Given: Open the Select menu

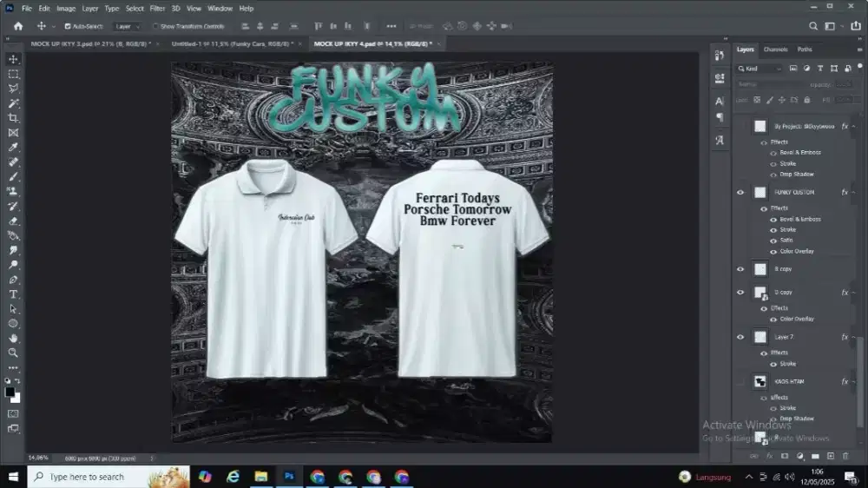Looking at the screenshot, I should 135,9.
